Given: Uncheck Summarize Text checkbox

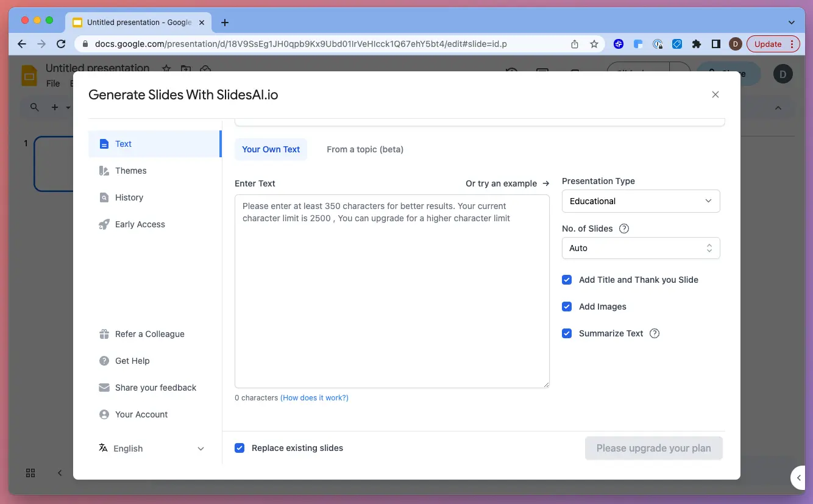Looking at the screenshot, I should tap(567, 333).
